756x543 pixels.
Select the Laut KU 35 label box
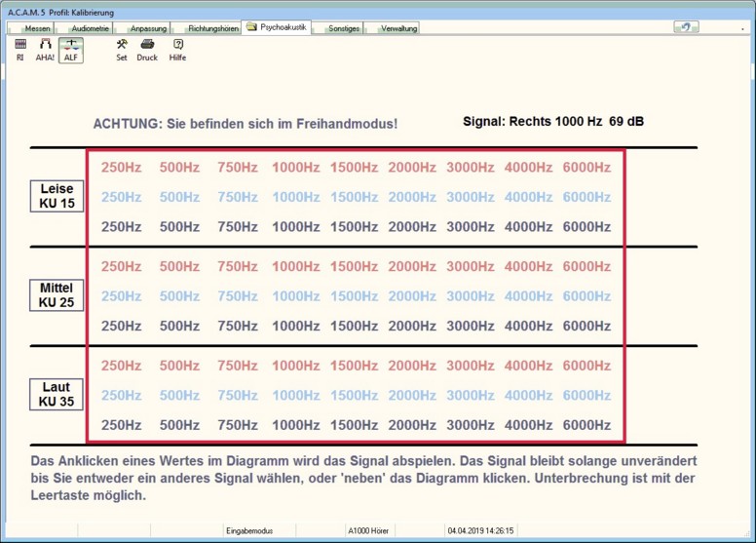(x=57, y=394)
